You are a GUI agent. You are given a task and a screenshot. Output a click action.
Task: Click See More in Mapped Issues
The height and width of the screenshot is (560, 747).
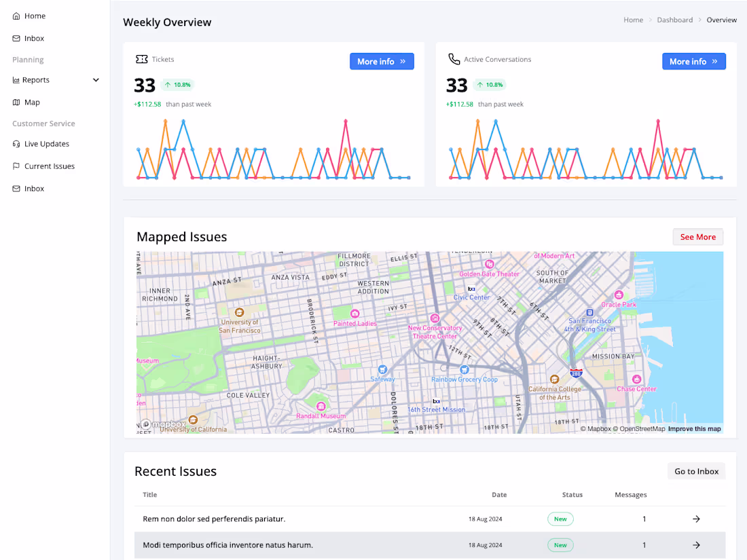pos(698,236)
